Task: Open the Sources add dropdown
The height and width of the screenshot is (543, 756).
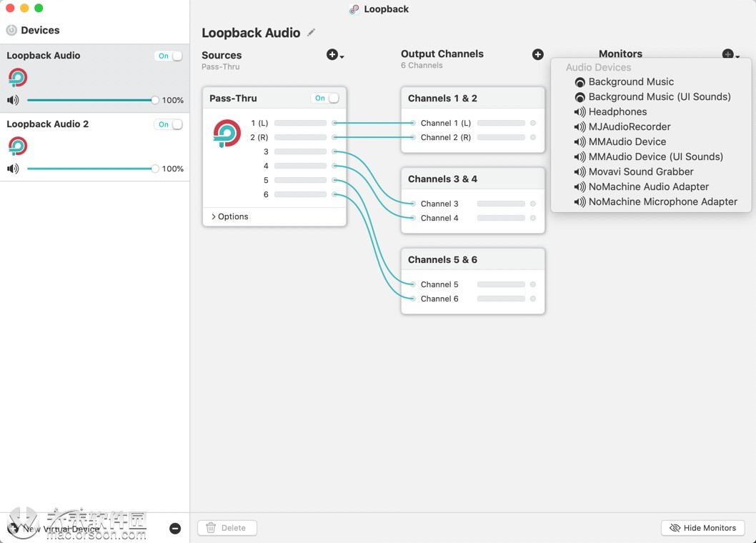Action: 334,54
